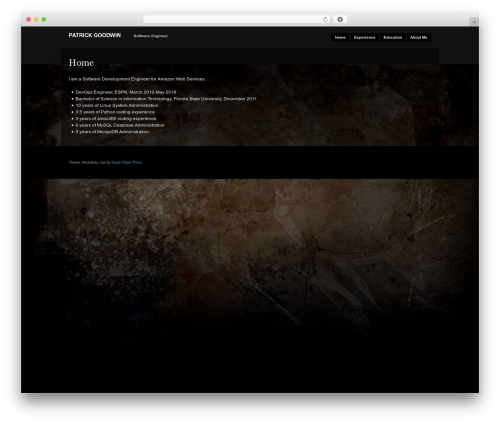Image resolution: width=500 pixels, height=423 pixels.
Task: Click the red close window button
Action: click(x=29, y=19)
